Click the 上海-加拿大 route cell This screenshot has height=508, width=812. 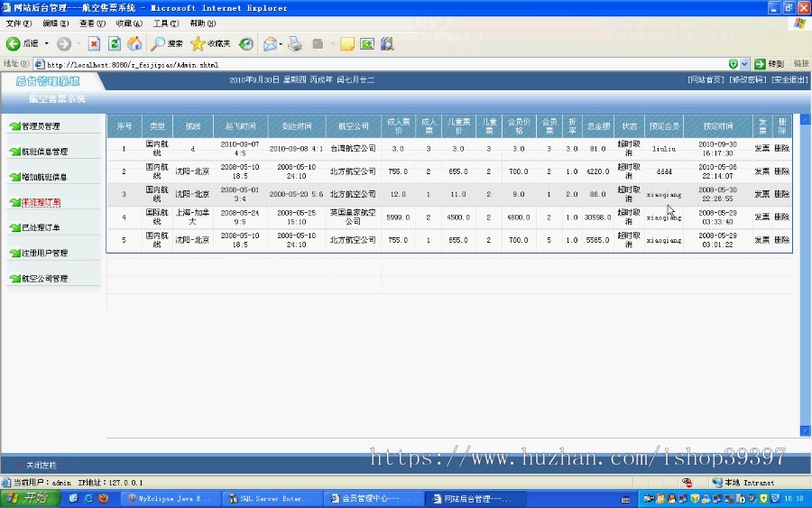(192, 217)
